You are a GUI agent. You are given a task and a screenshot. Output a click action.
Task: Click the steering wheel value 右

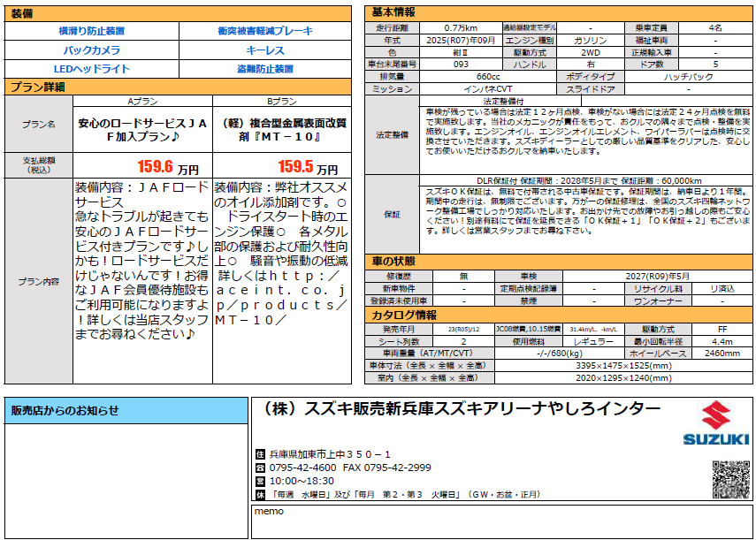[x=591, y=64]
